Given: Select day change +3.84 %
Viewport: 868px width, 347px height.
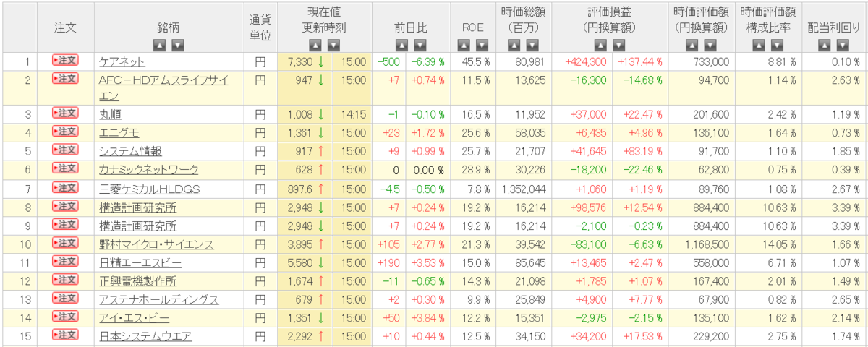Looking at the screenshot, I should pos(427,318).
